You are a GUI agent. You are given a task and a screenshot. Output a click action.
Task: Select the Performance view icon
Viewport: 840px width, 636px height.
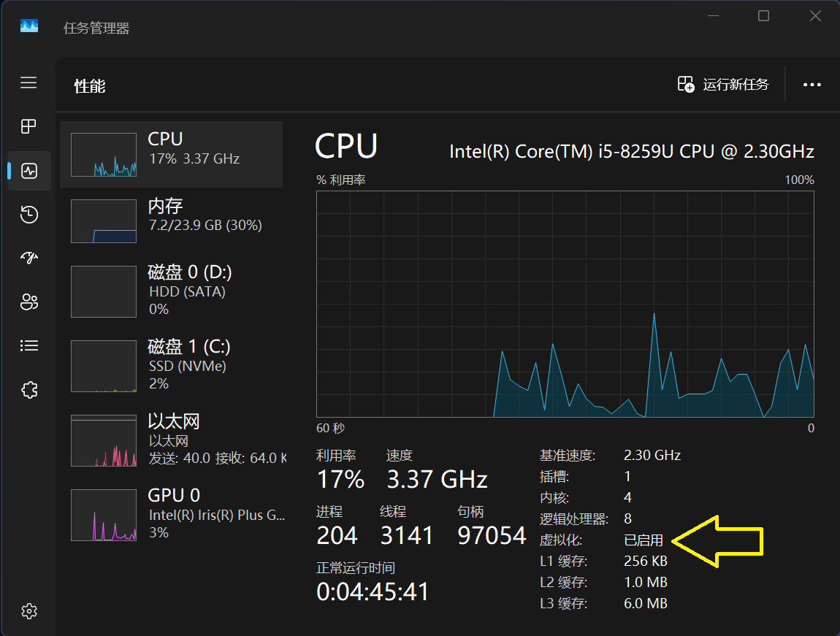click(x=28, y=170)
